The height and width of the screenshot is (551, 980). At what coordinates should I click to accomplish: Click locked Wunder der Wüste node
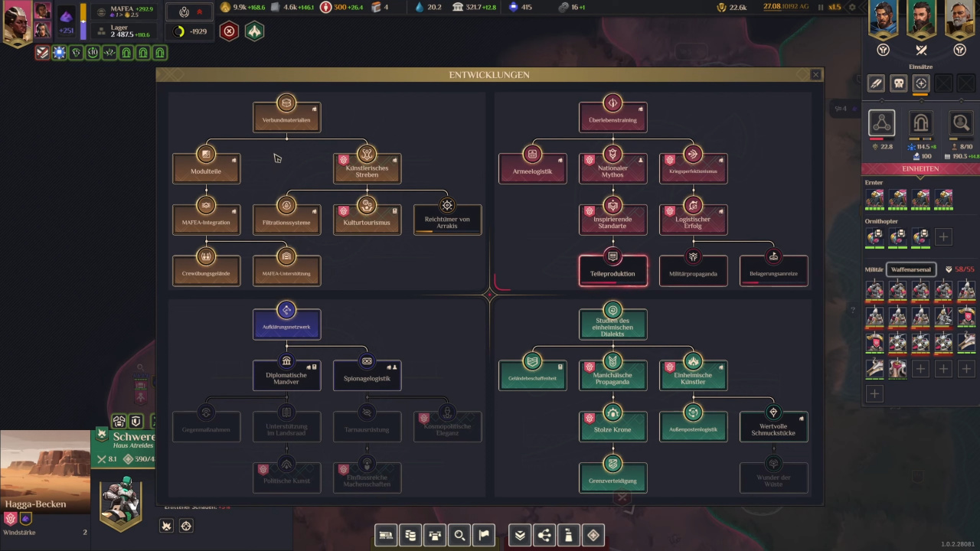773,478
